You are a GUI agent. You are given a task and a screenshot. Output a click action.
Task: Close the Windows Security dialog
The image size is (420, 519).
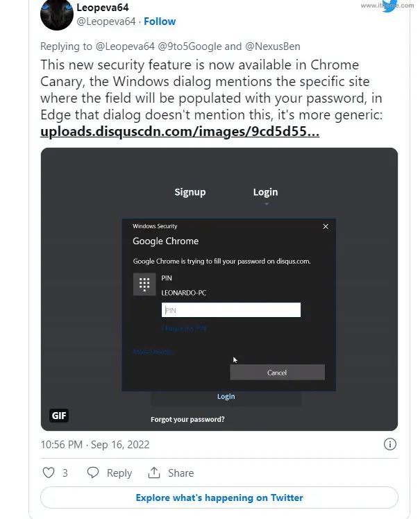pyautogui.click(x=326, y=226)
